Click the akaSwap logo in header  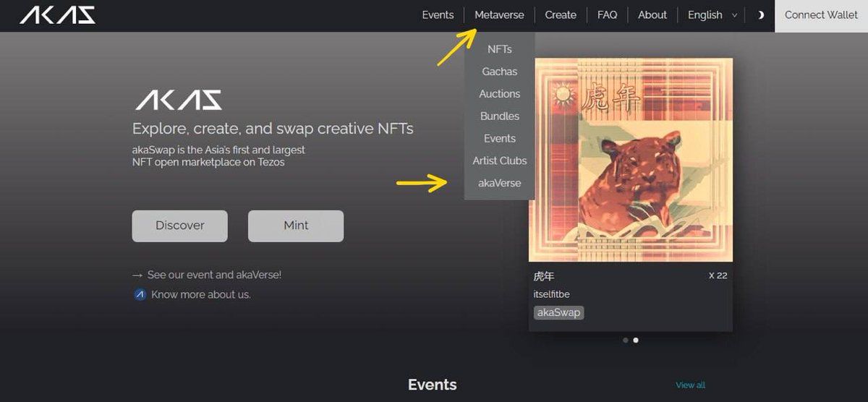(57, 15)
